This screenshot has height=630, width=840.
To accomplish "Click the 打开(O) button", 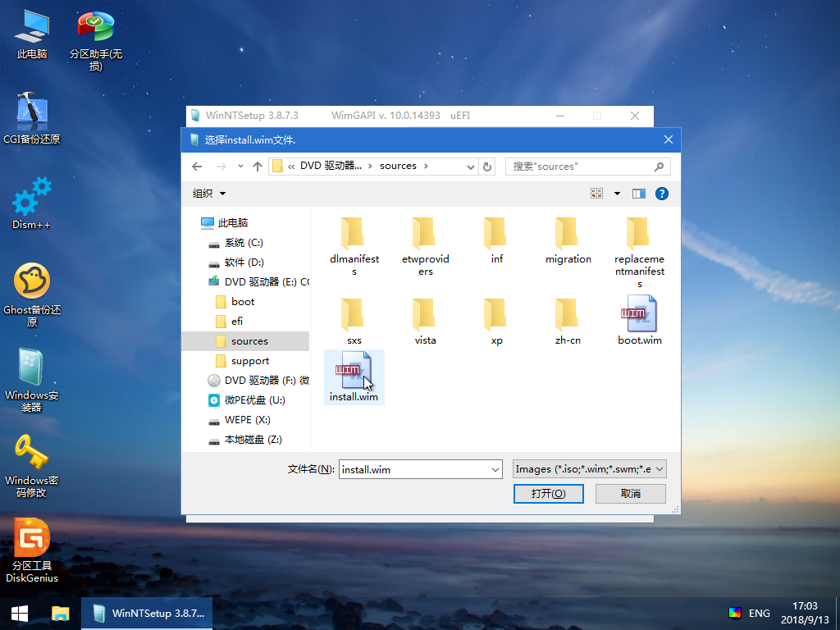I will point(548,493).
